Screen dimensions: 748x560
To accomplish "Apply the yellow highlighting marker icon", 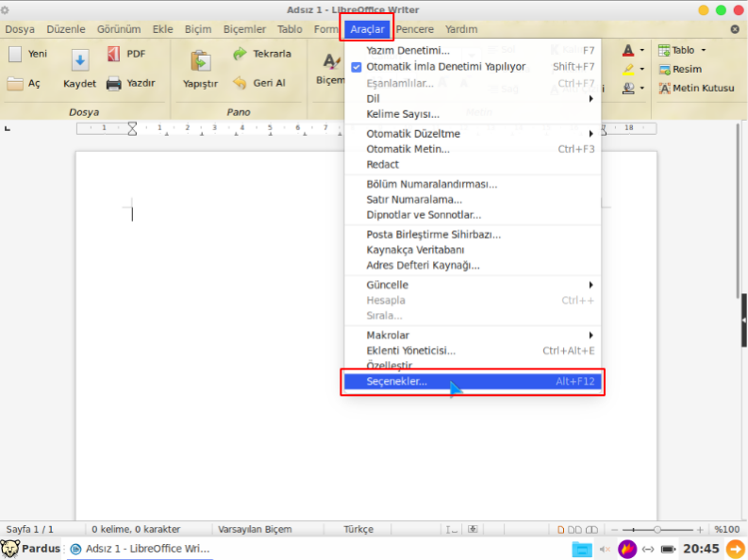I will pyautogui.click(x=628, y=69).
